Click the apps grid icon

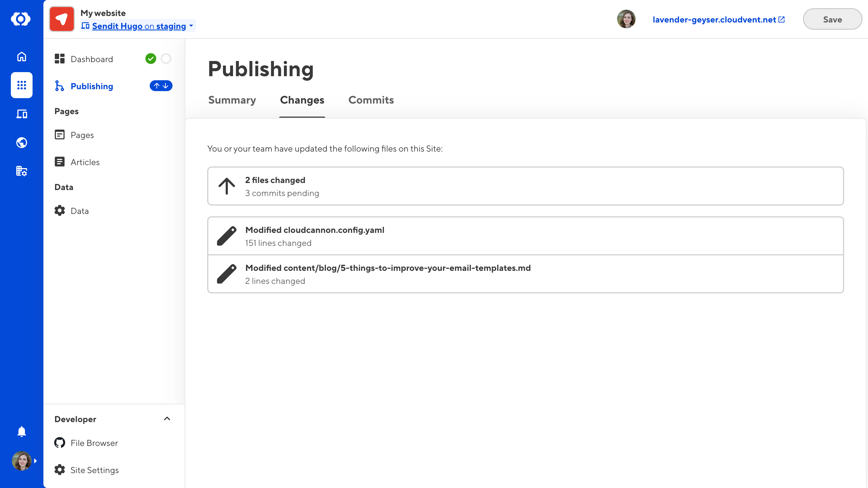pos(22,85)
